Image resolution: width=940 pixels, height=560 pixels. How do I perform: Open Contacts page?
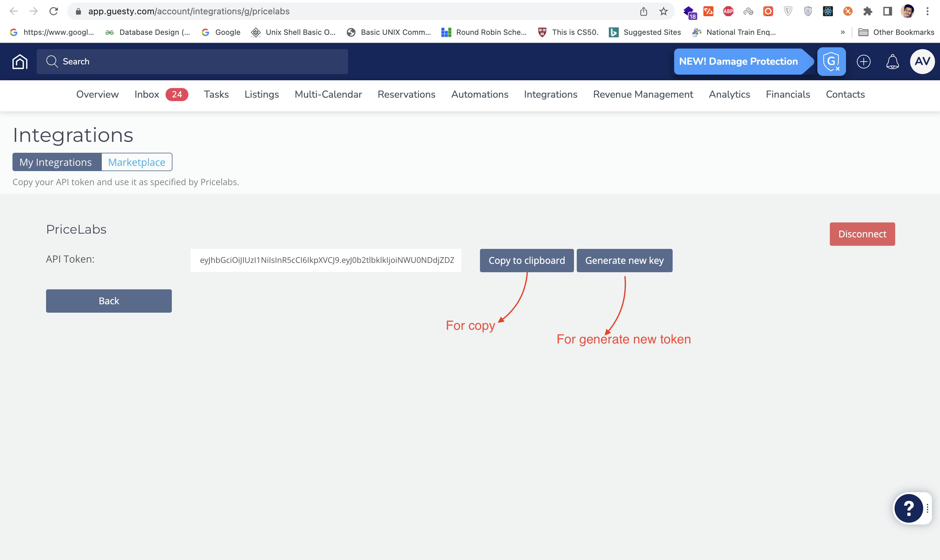click(845, 94)
